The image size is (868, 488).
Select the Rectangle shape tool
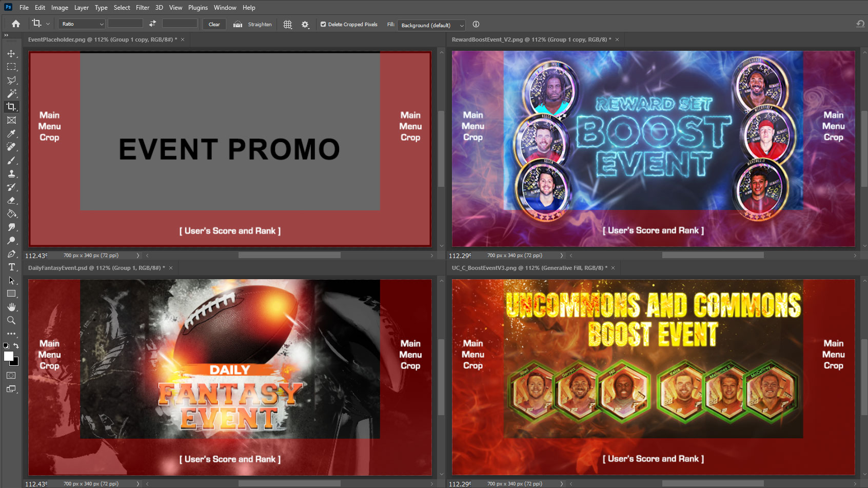pyautogui.click(x=11, y=294)
